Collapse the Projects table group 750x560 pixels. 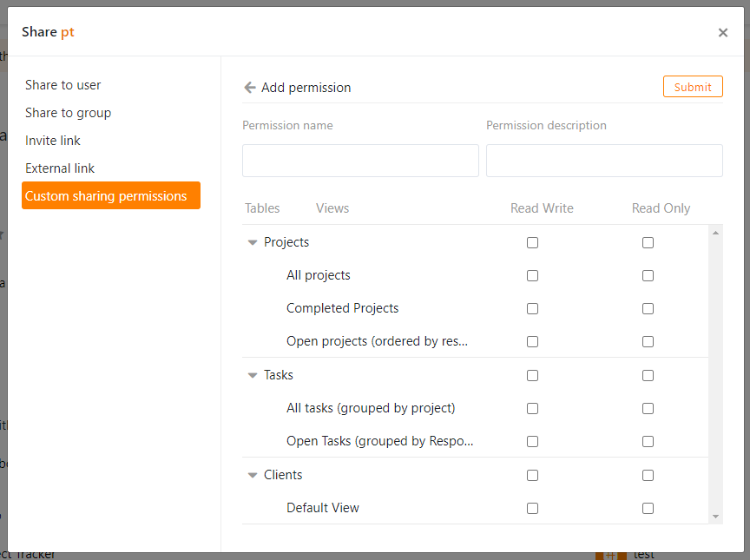point(253,243)
